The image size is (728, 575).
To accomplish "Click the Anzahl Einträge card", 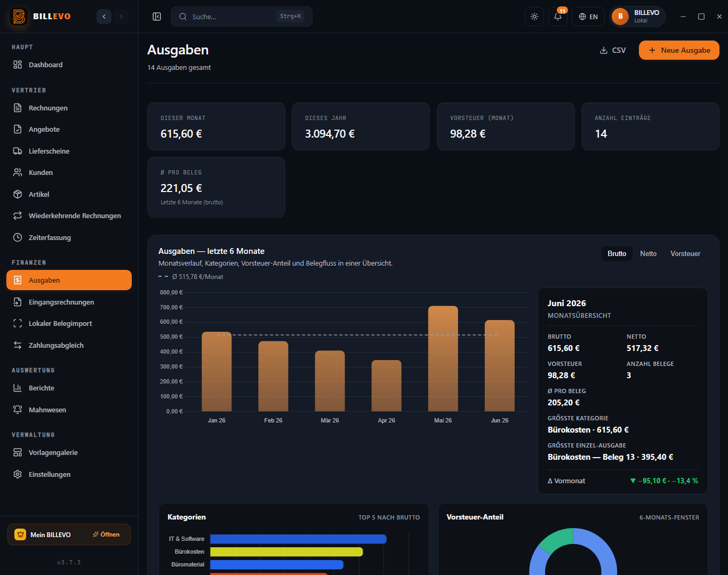I will click(x=650, y=126).
